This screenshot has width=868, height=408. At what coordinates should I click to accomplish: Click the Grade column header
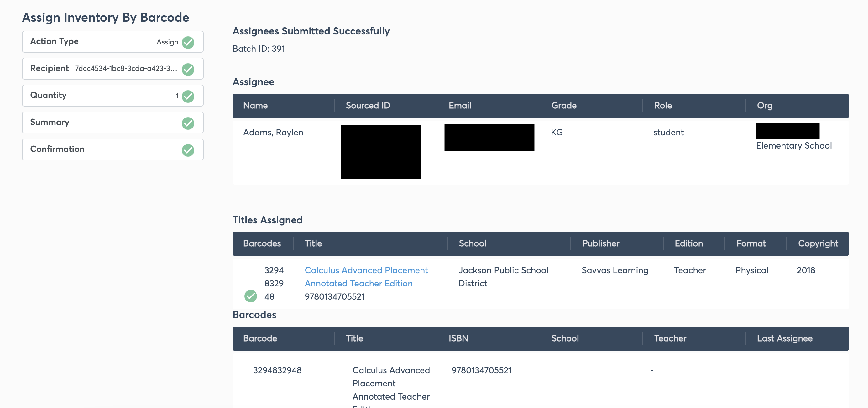(564, 106)
